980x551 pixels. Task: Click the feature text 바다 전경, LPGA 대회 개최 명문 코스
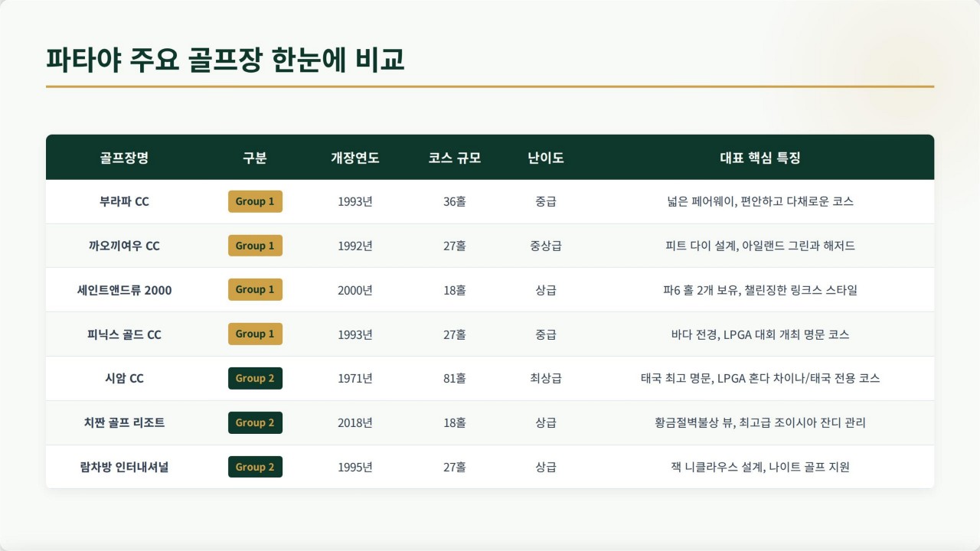(x=760, y=334)
